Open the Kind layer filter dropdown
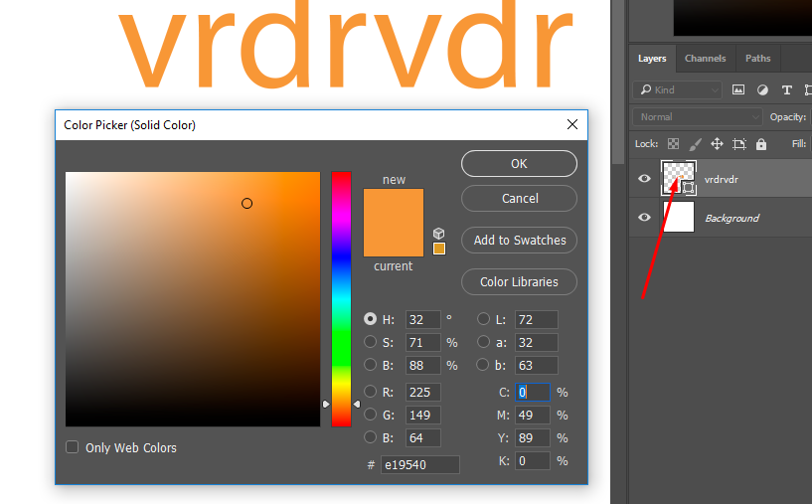The height and width of the screenshot is (504, 812). (678, 90)
